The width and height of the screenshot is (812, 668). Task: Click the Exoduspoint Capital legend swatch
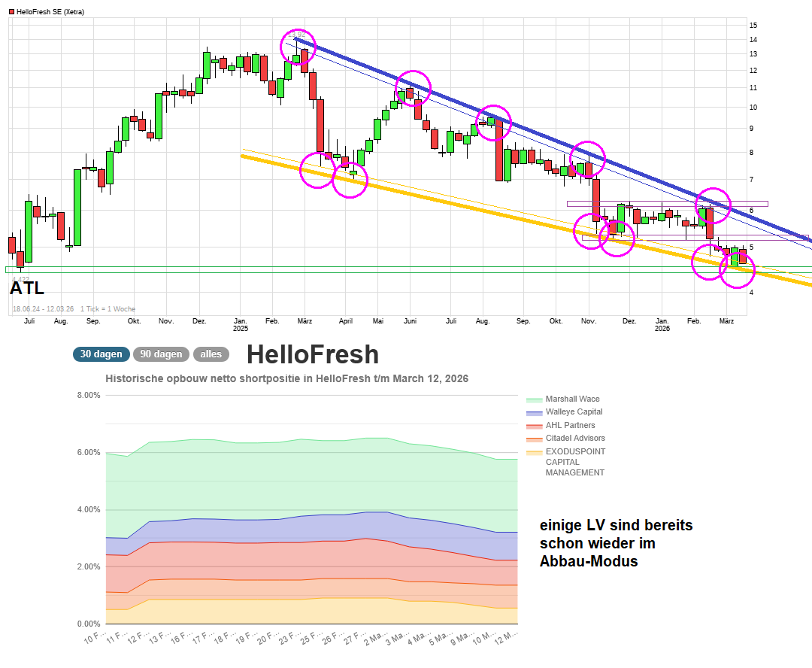tap(534, 453)
